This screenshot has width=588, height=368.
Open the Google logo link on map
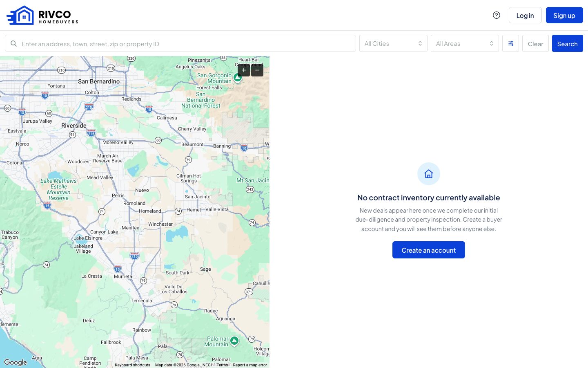tap(16, 362)
